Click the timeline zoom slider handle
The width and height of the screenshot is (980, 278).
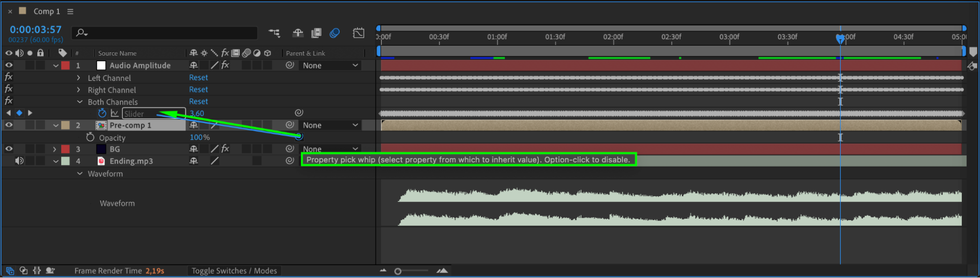398,271
